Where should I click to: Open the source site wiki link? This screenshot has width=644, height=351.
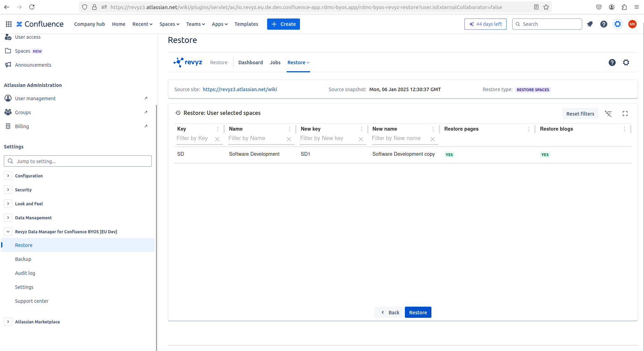click(x=240, y=89)
